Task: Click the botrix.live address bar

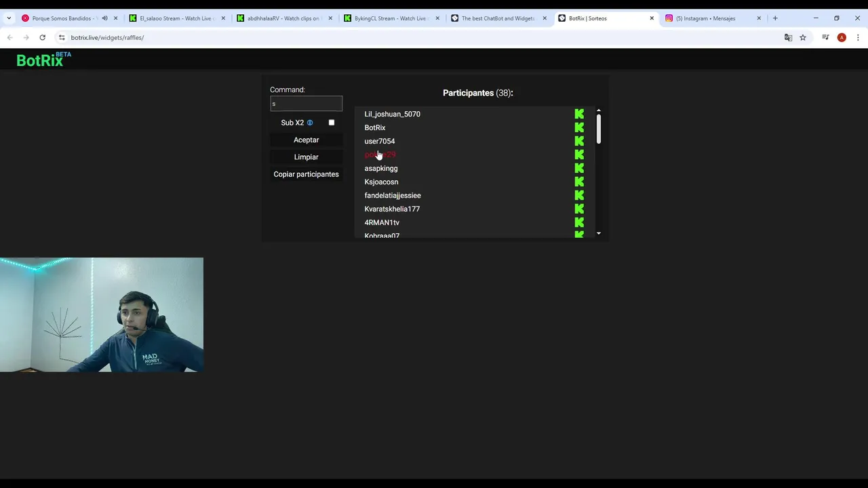Action: coord(420,37)
